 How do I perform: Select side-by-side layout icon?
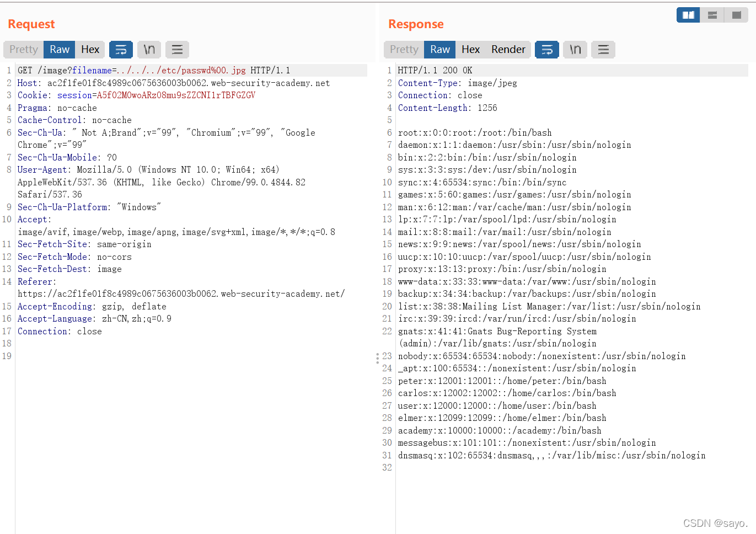688,15
